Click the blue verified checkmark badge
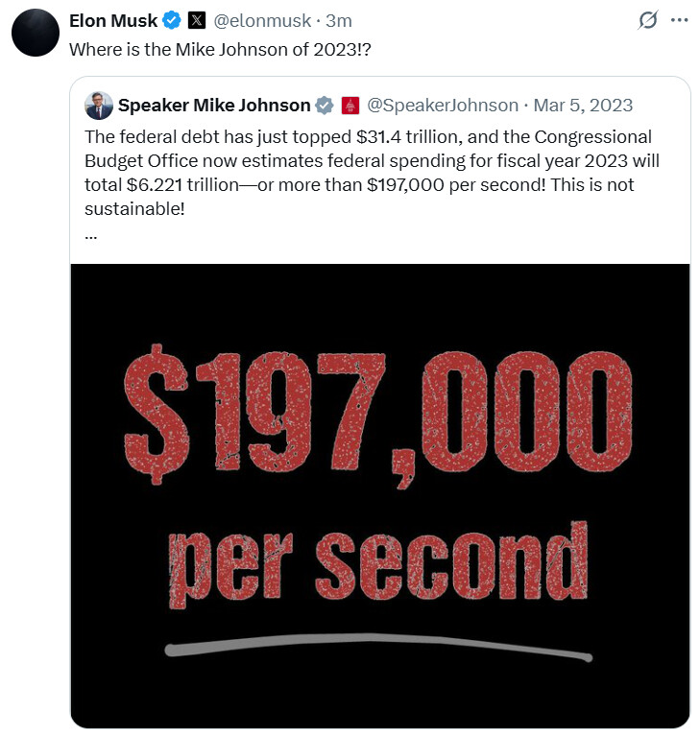The width and height of the screenshot is (700, 737). [172, 20]
